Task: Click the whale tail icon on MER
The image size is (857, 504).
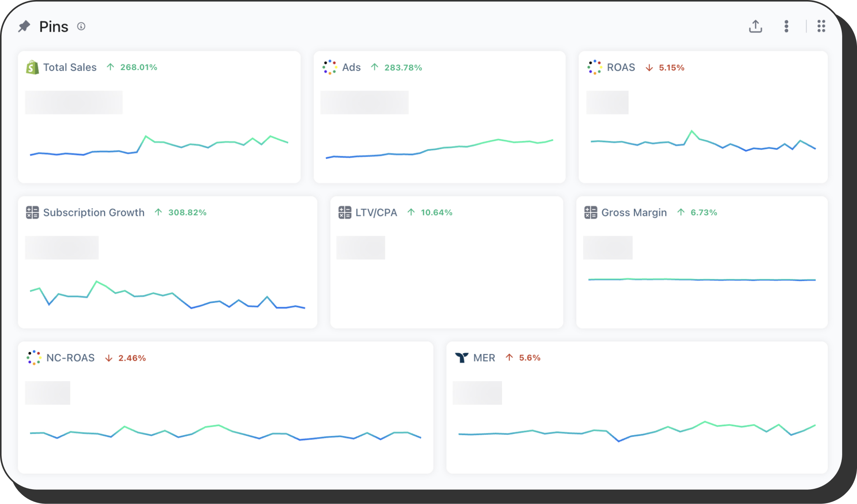Action: (x=461, y=358)
